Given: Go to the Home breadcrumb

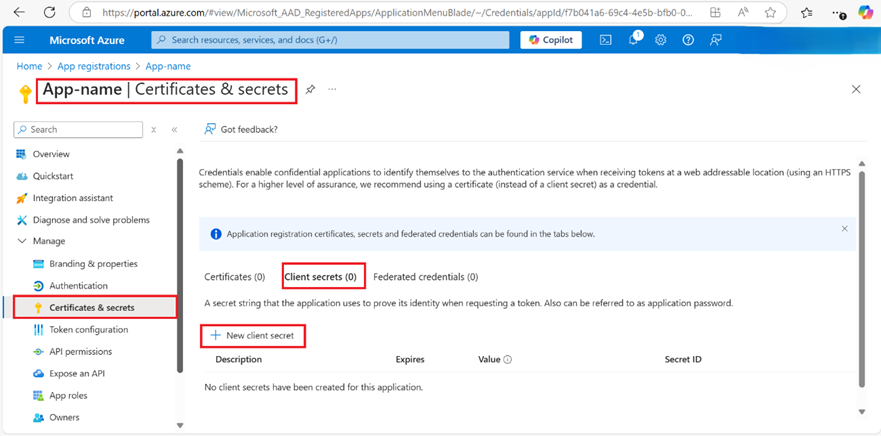Looking at the screenshot, I should 29,66.
